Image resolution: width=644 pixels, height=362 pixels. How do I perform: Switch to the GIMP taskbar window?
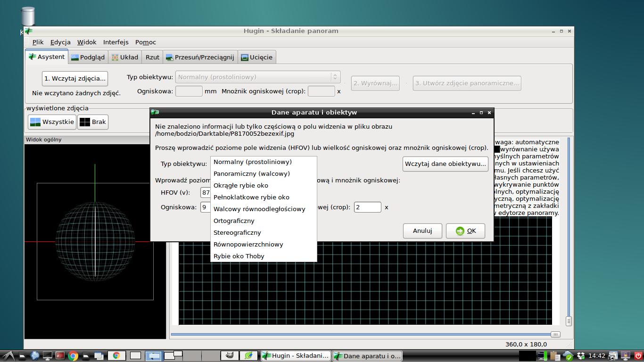[230, 356]
